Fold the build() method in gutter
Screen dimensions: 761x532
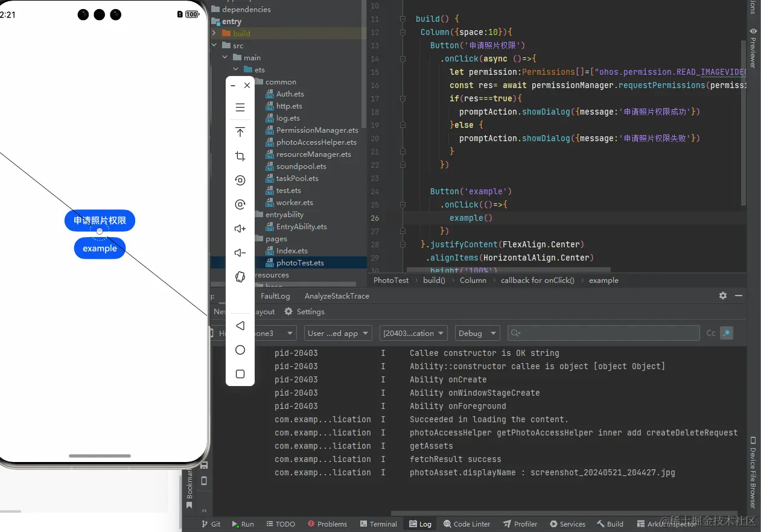(x=403, y=19)
